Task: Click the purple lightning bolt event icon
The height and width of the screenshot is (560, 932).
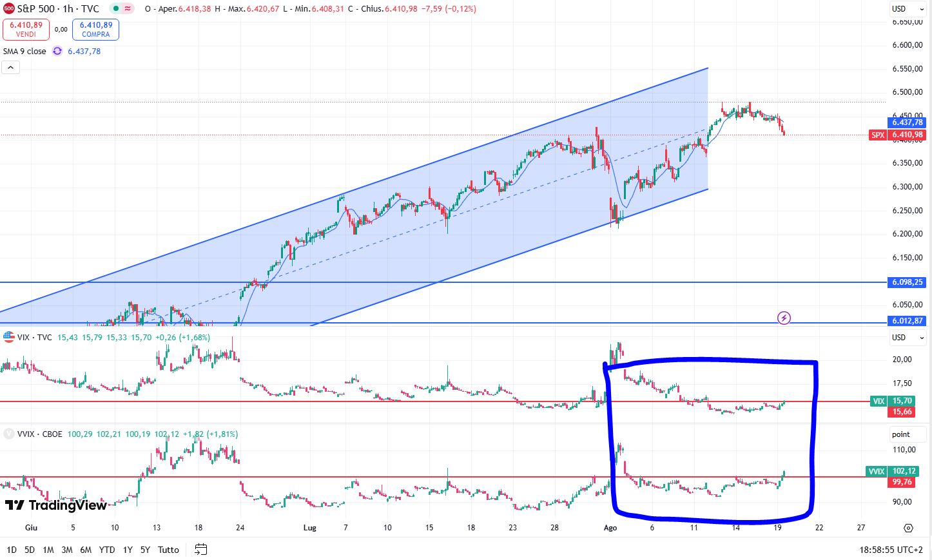Action: click(x=784, y=318)
